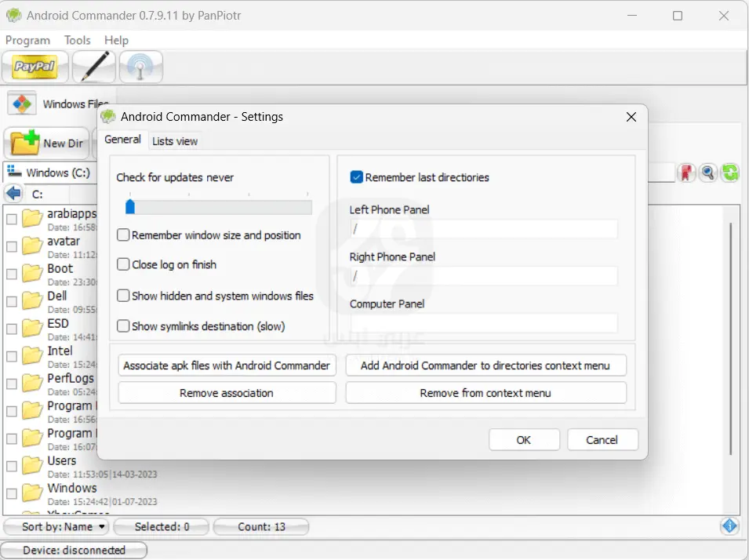This screenshot has width=749, height=560.
Task: Open a new directory with the New Dir icon
Action: (47, 144)
